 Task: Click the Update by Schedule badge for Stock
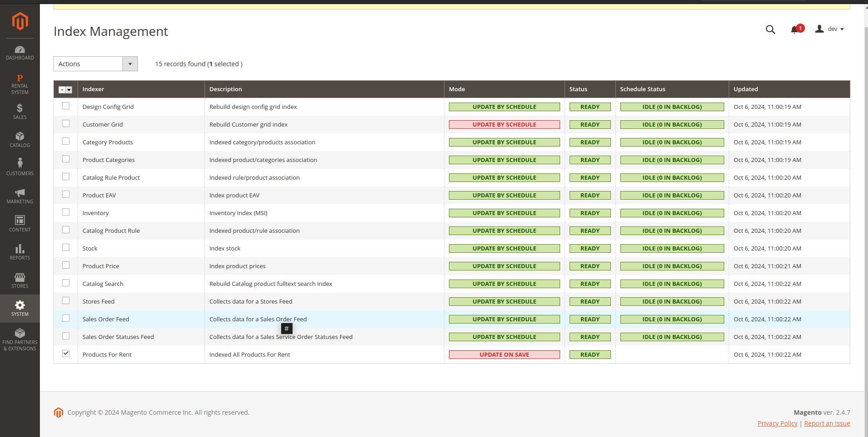504,249
